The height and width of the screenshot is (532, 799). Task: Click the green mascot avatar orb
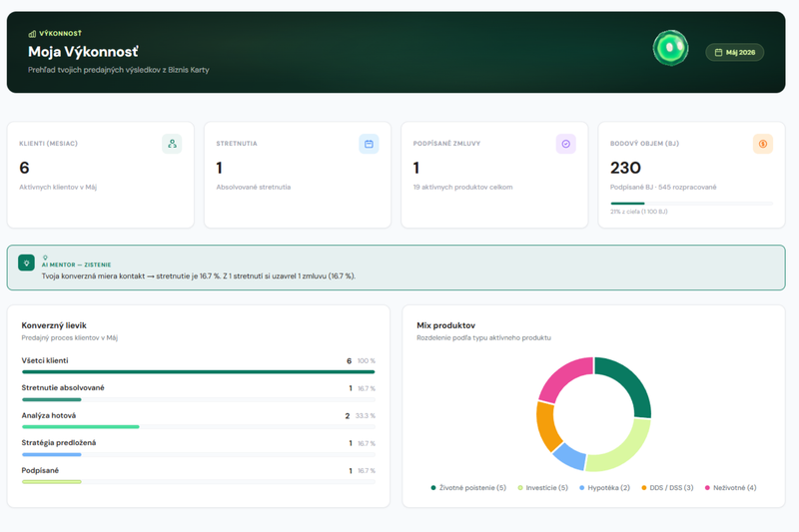tap(670, 48)
